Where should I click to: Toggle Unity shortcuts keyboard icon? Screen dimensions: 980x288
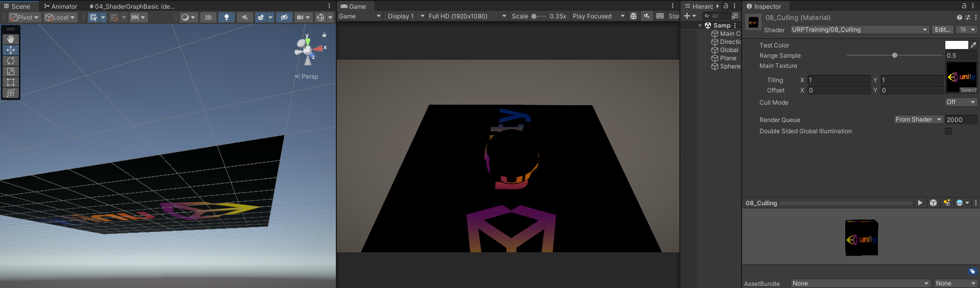point(660,16)
